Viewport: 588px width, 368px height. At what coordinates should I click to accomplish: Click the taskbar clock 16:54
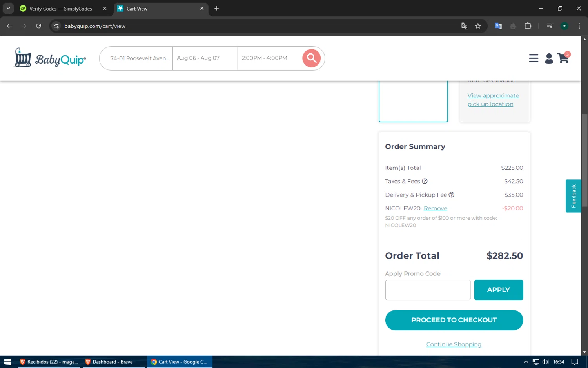(x=559, y=362)
